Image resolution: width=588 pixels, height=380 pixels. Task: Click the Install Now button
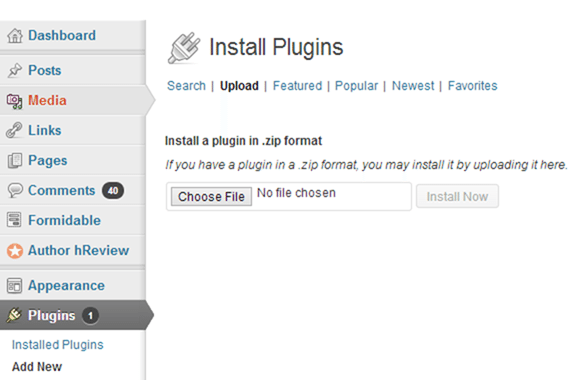pos(457,196)
